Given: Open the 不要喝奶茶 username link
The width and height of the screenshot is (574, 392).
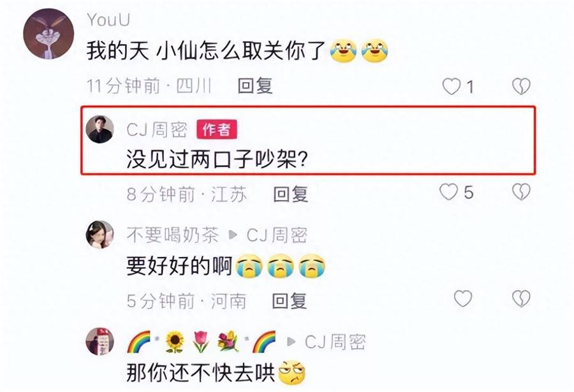Looking at the screenshot, I should coord(173,235).
